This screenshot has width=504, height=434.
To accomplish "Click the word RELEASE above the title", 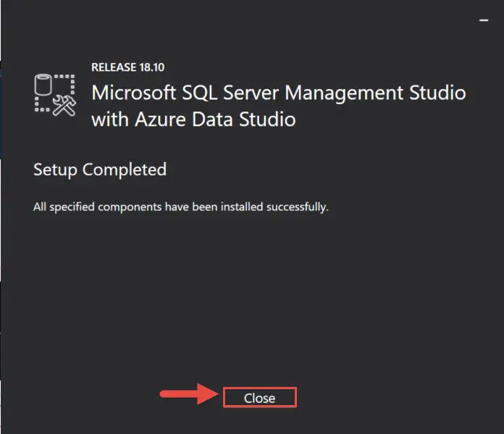I will coord(114,67).
